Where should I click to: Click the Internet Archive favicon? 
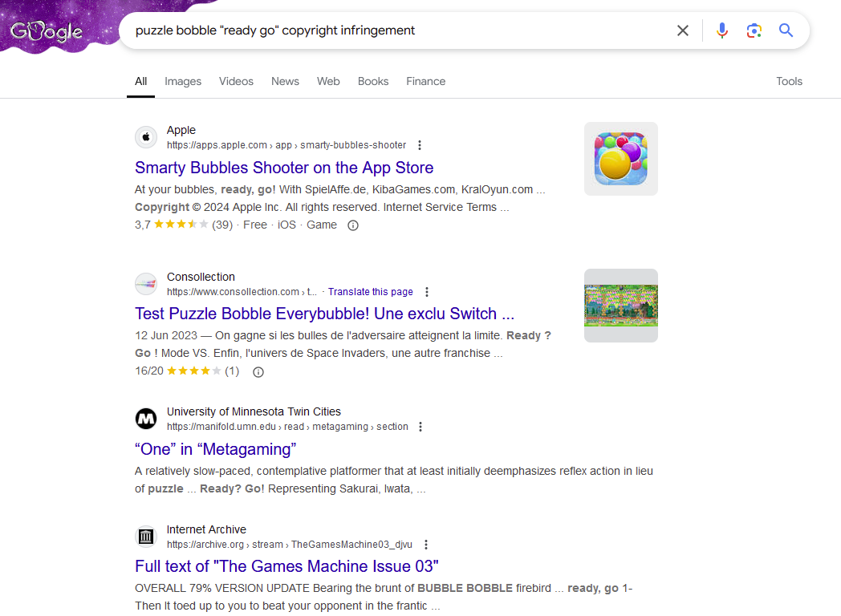pyautogui.click(x=146, y=536)
